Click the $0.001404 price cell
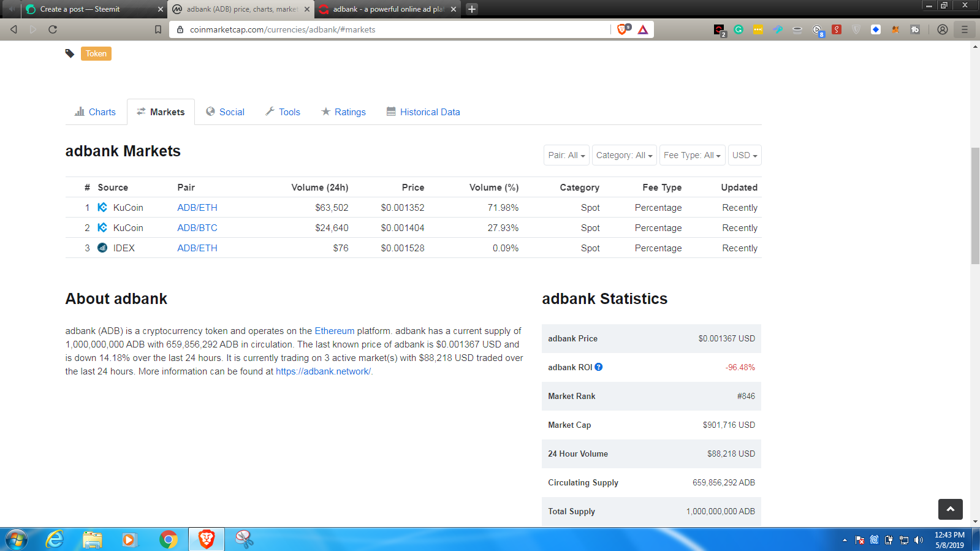 (403, 228)
